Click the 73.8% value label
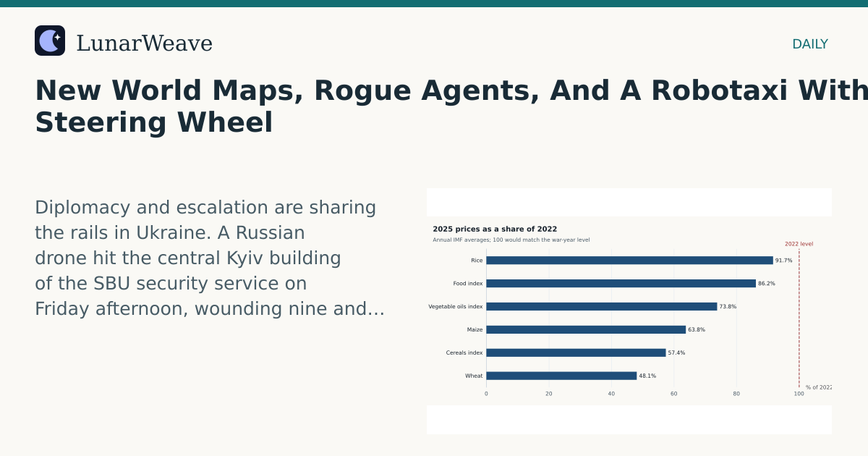This screenshot has width=868, height=456. pyautogui.click(x=728, y=307)
